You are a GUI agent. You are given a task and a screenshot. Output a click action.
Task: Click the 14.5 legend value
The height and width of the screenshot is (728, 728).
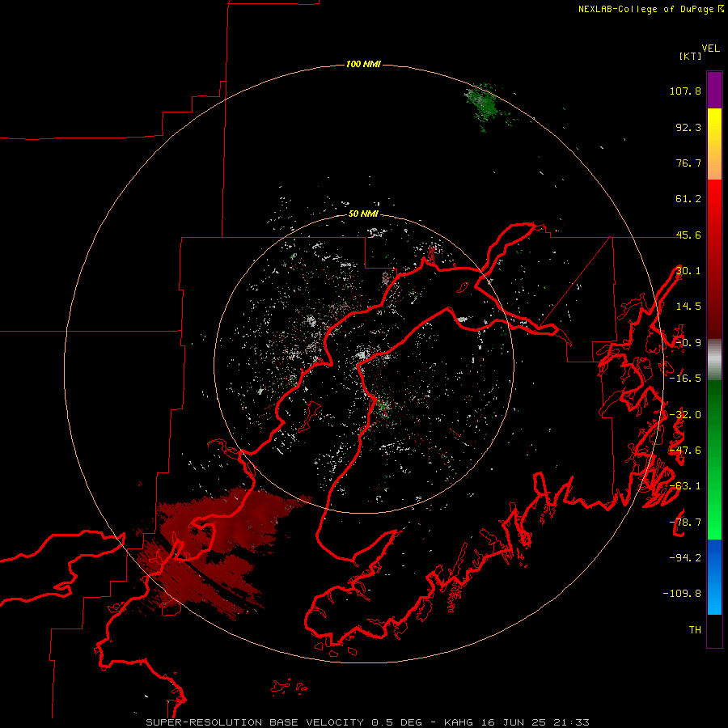[688, 307]
